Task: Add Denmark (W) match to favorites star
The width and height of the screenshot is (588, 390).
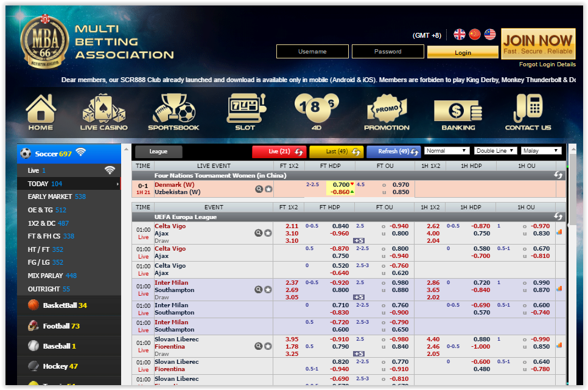Action: coord(268,189)
